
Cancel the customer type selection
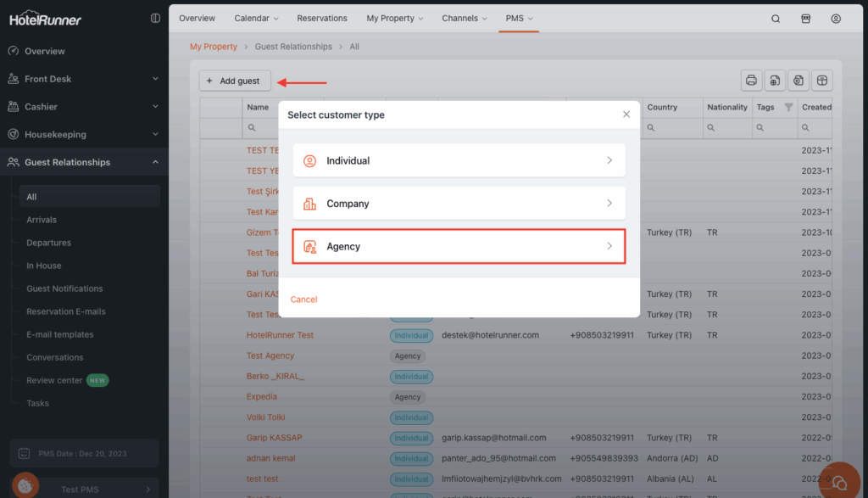click(x=303, y=299)
